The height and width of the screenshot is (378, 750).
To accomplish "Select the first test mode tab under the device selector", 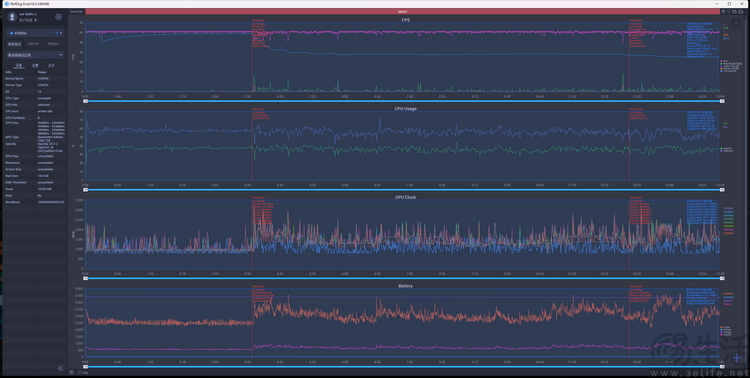I will 14,44.
